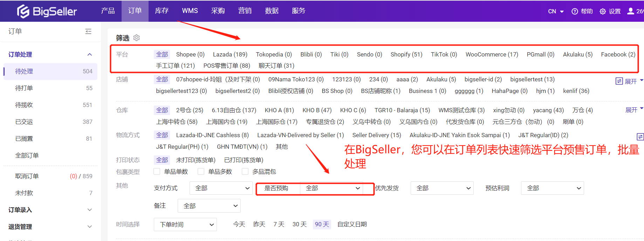Filter warehouse by 上海中转仓 (58)

(177, 122)
